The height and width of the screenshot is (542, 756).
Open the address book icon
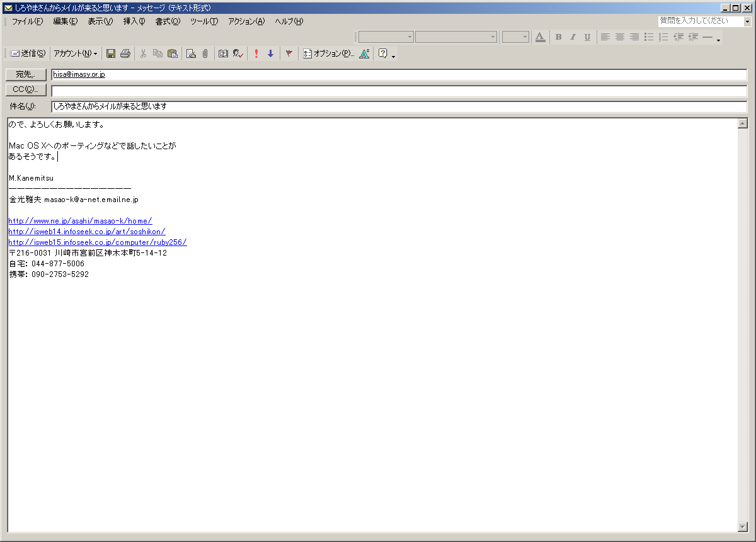(223, 54)
